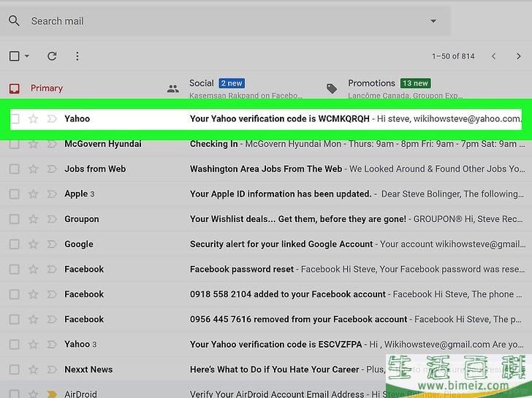Screen dimensions: 532x398
Task: Star the Nexxt News email
Action: point(33,370)
